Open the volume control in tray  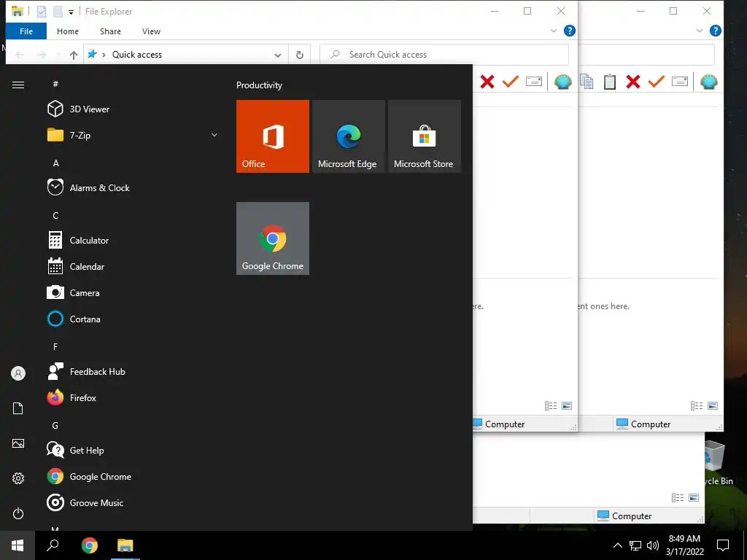pos(653,545)
